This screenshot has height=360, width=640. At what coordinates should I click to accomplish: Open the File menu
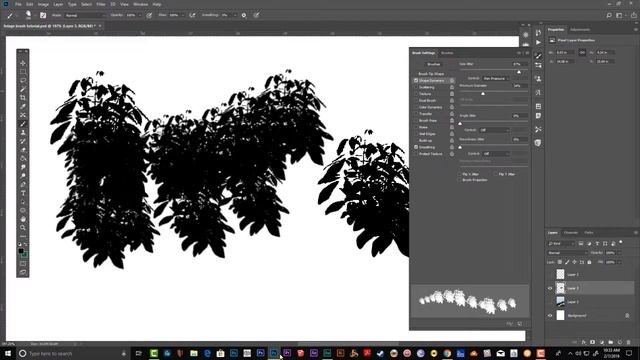[x=18, y=4]
